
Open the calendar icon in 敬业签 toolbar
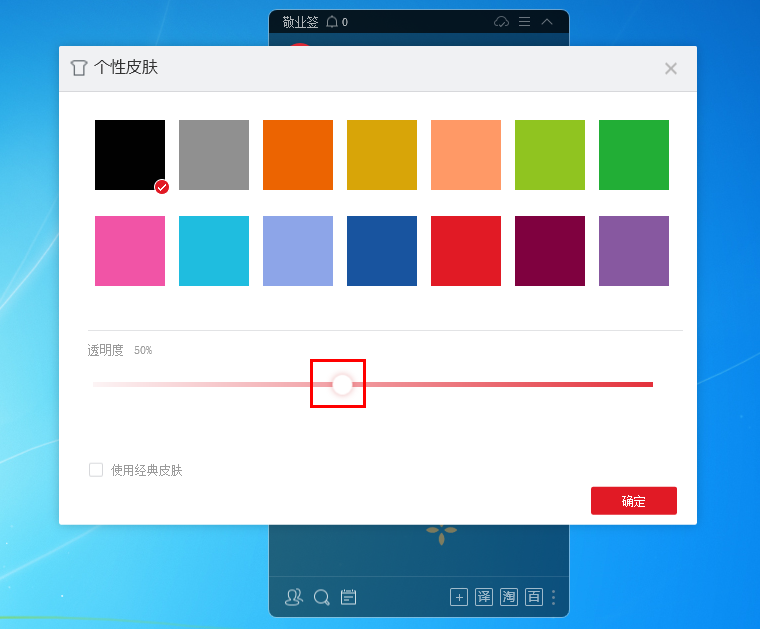(x=348, y=597)
